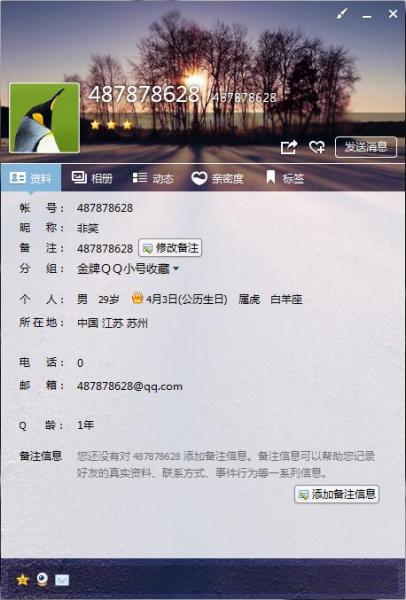
Task: Select the 资料 tab
Action: pyautogui.click(x=31, y=178)
